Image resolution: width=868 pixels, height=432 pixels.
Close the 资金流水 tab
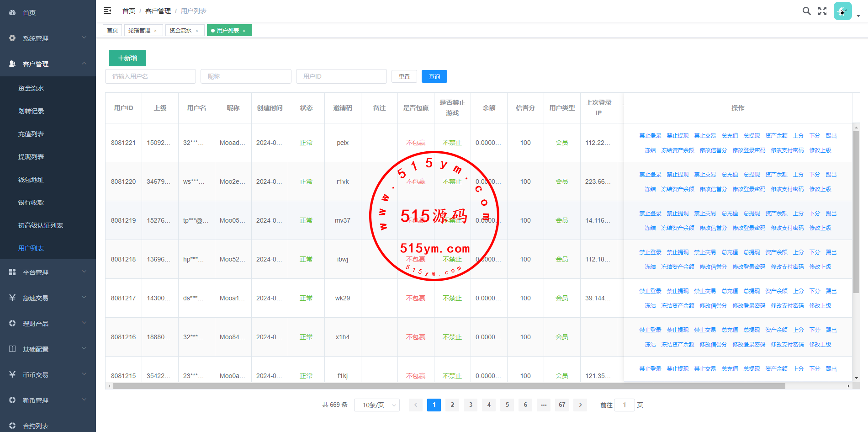197,31
